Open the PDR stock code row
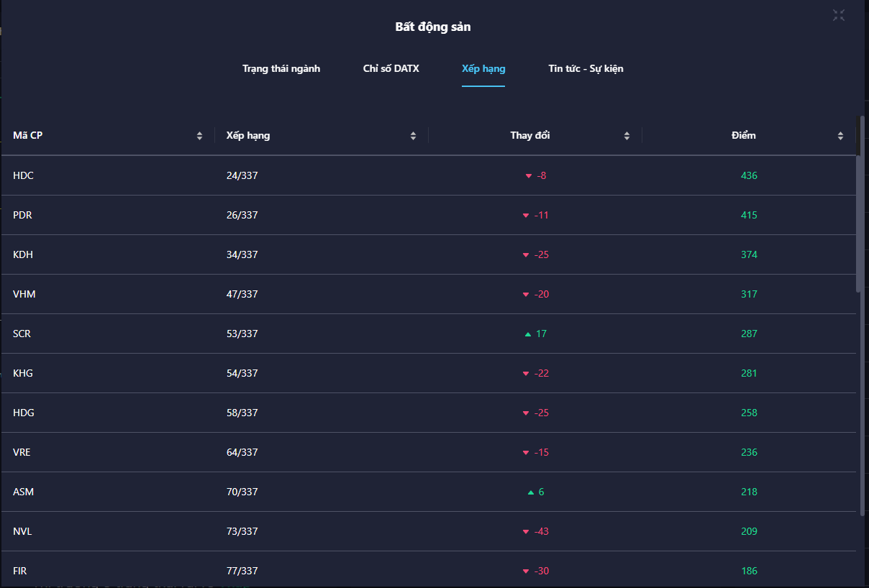 22,215
